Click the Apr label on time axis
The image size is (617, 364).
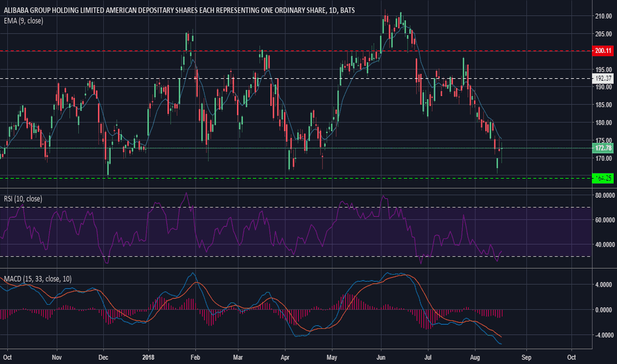tap(285, 357)
